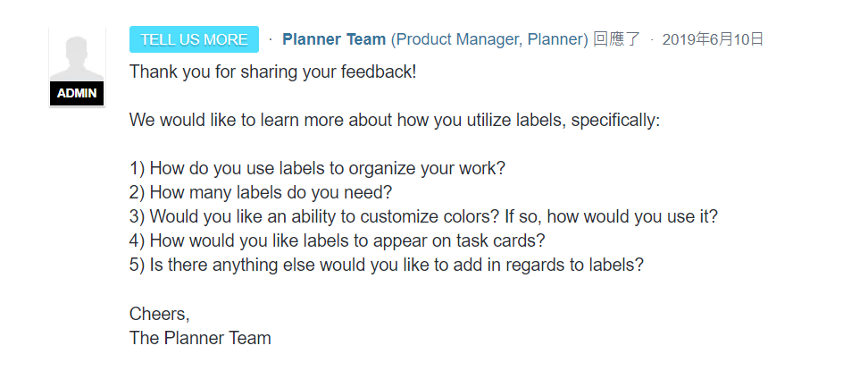Screen dimensions: 868x371
Task: Click the separator dot before the date
Action: click(x=652, y=40)
